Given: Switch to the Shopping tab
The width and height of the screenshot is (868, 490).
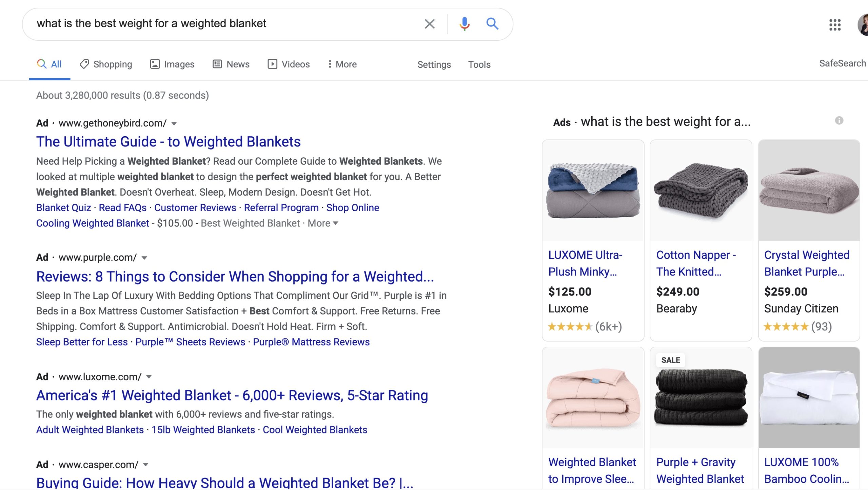Looking at the screenshot, I should coord(106,64).
